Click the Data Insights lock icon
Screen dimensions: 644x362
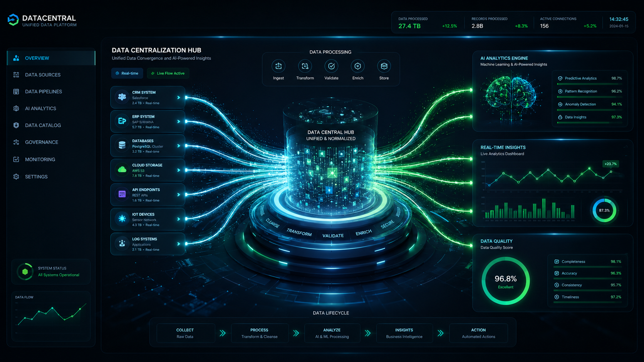click(560, 117)
